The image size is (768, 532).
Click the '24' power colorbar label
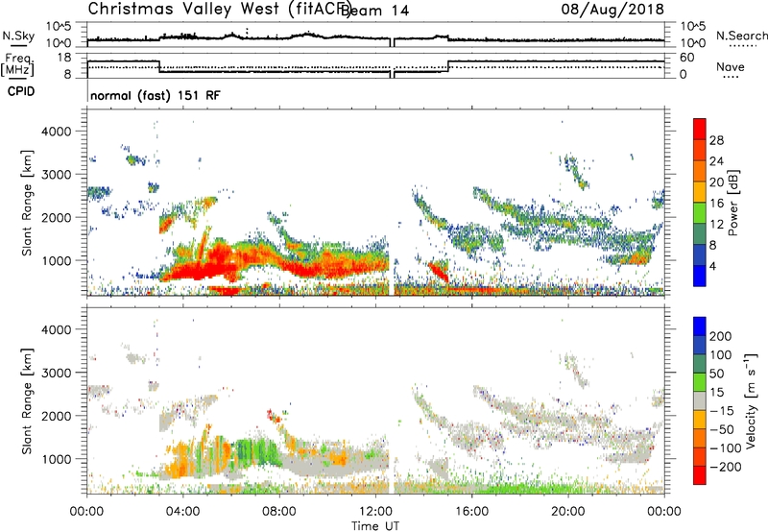716,161
